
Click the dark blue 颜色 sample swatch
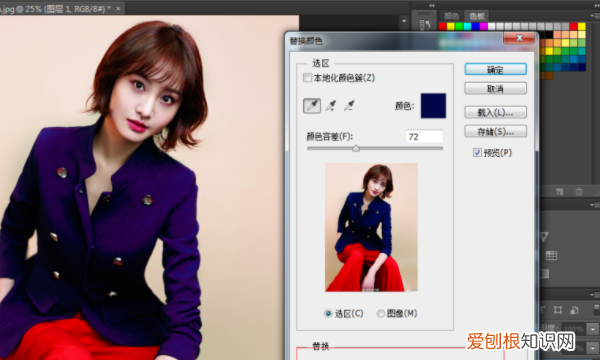coord(433,106)
